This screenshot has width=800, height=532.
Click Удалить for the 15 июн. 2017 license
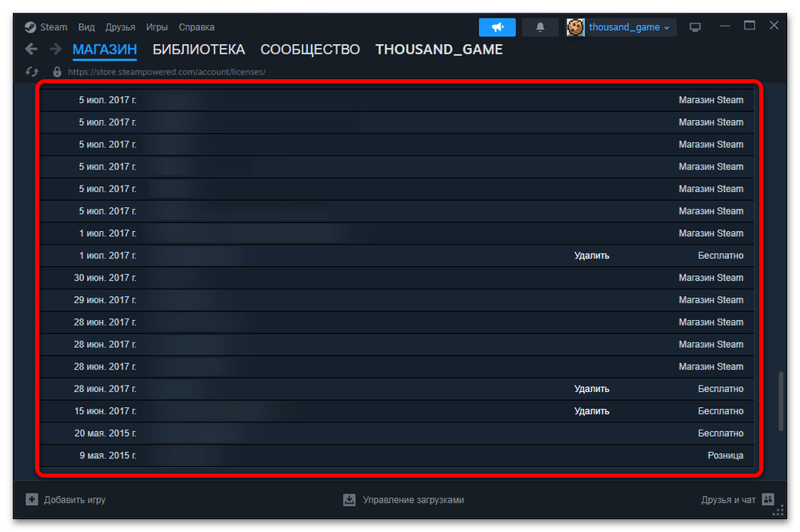tap(591, 411)
